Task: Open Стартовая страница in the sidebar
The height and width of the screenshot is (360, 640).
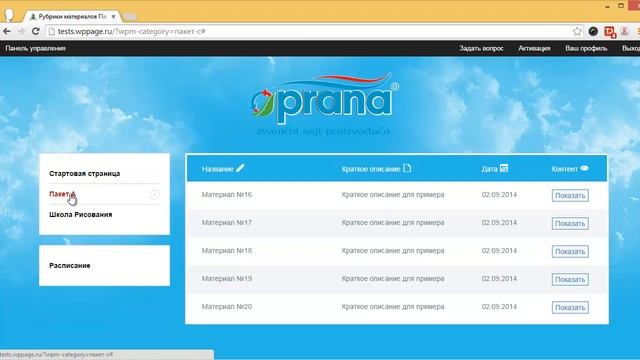Action: (x=84, y=173)
